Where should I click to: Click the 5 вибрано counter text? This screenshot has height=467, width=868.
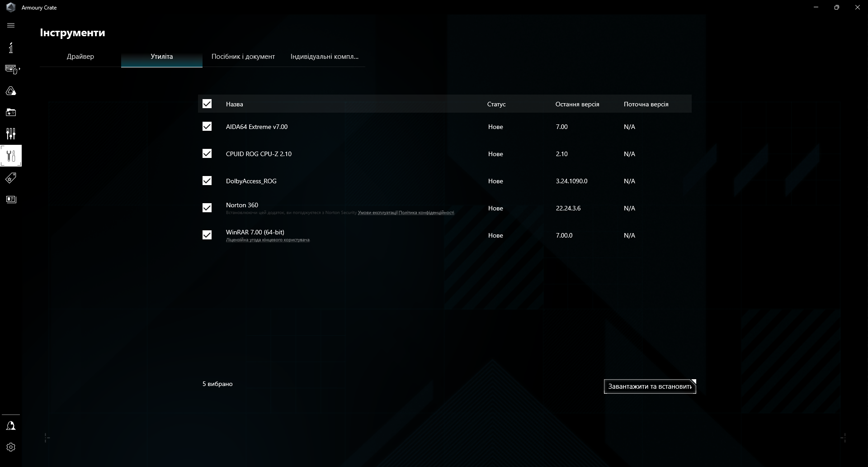(x=217, y=384)
